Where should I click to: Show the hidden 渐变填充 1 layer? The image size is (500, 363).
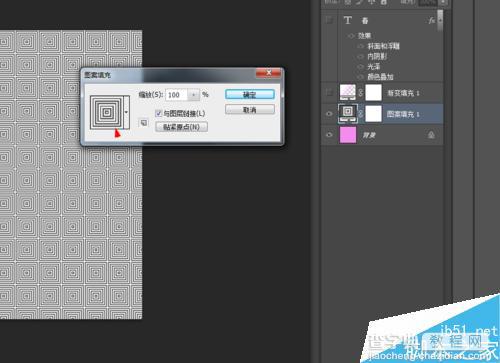(329, 93)
